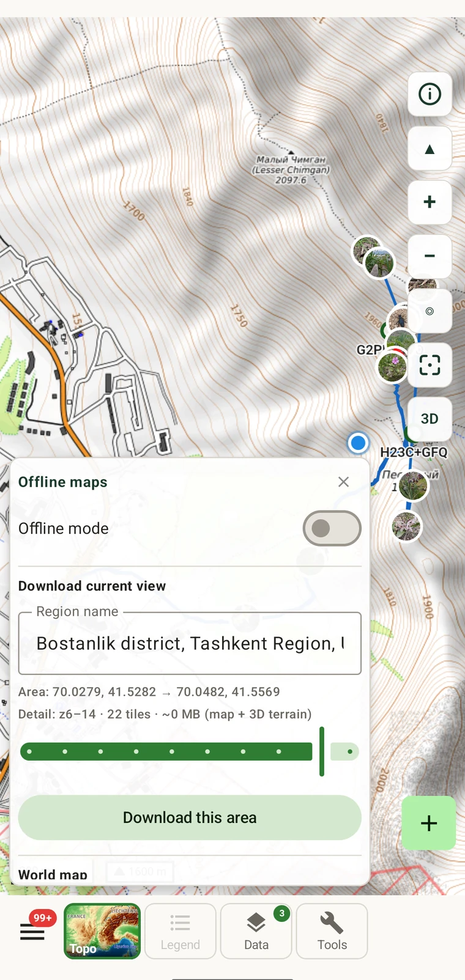Edit the Region name field

pos(190,643)
